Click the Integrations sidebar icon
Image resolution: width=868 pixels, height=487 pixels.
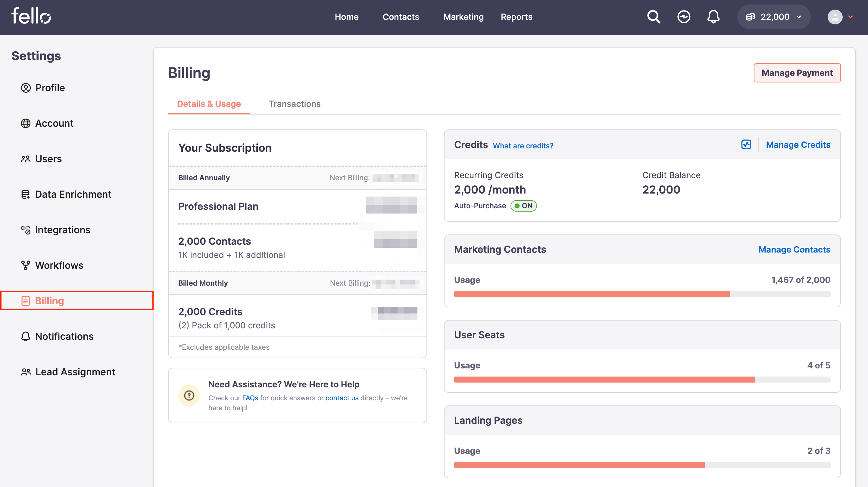26,230
